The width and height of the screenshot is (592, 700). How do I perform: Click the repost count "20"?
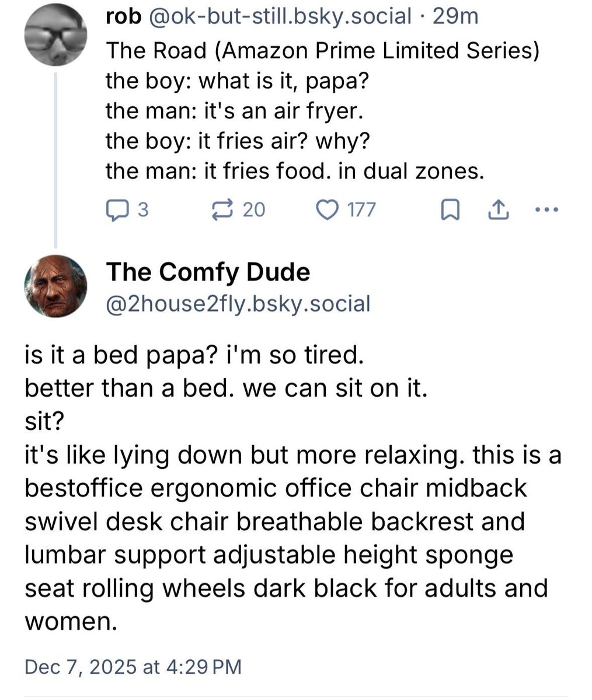point(253,209)
